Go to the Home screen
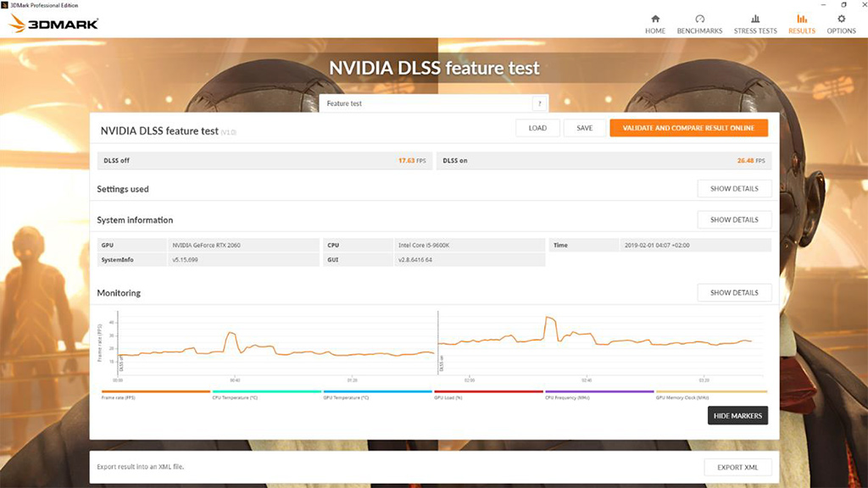 point(655,25)
